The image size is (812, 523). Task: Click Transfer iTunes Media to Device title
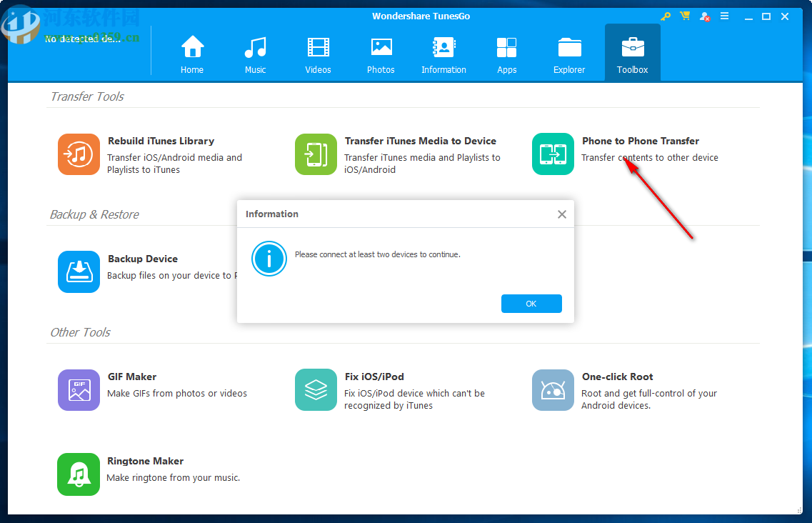pyautogui.click(x=421, y=141)
